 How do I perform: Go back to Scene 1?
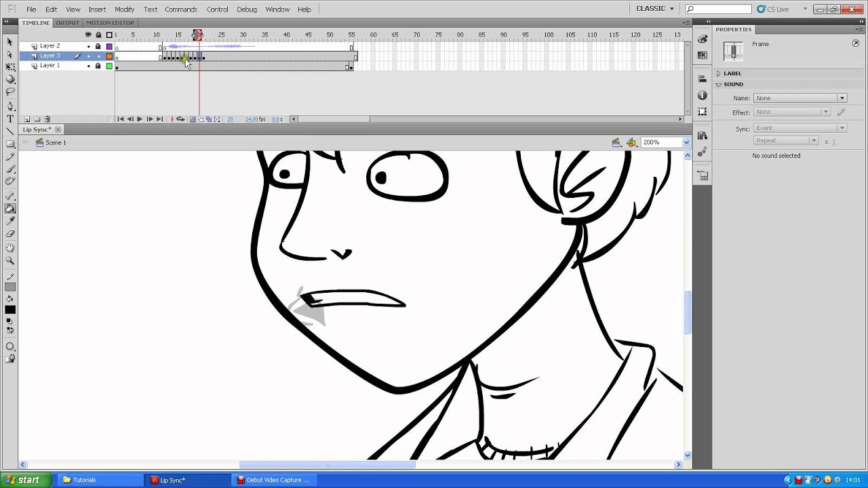tap(51, 142)
